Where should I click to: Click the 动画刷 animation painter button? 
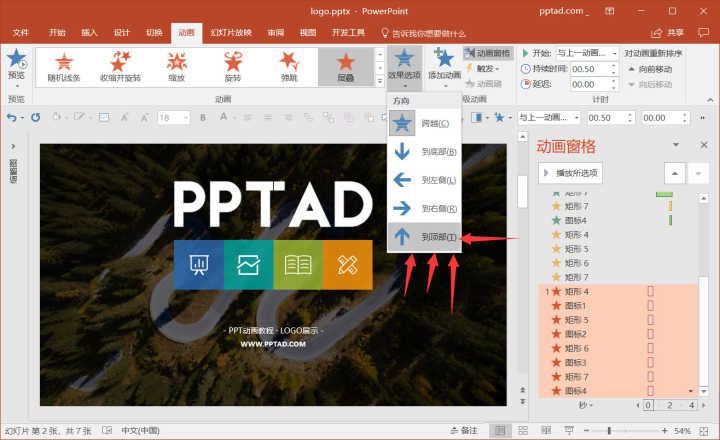tap(484, 84)
